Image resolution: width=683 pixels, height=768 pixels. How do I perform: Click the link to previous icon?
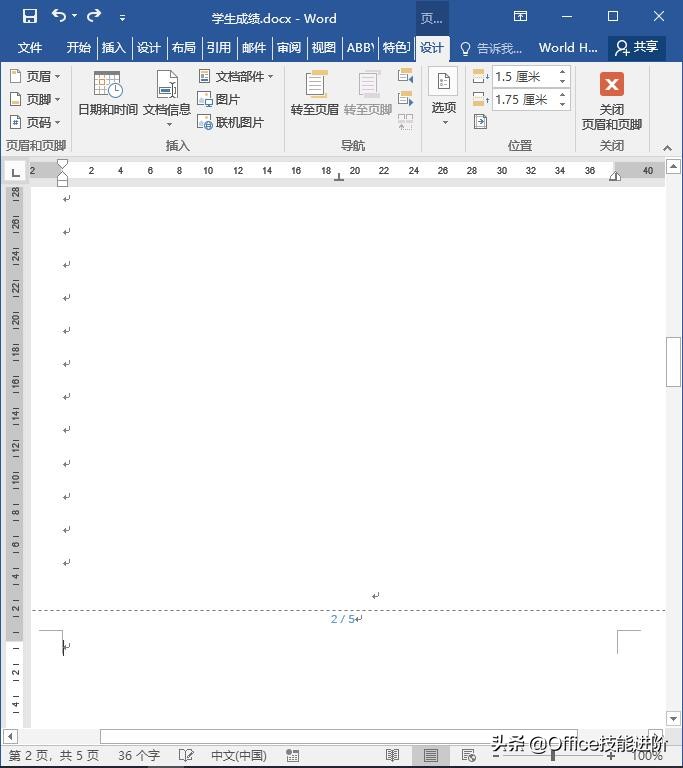(x=405, y=121)
